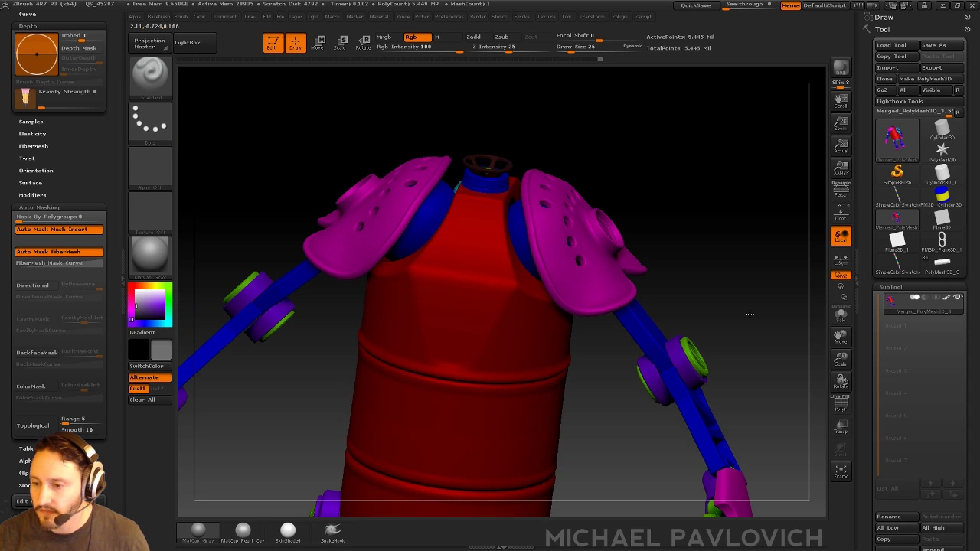980x551 pixels.
Task: Activate Edit mode button
Action: click(273, 43)
